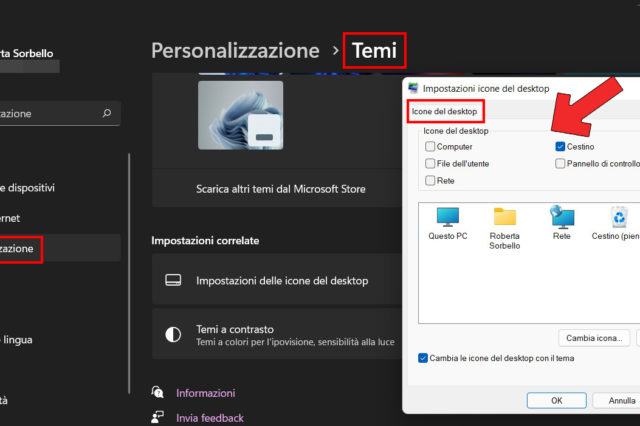Viewport: 640px width, 426px height.
Task: Click the Cambia icona... button
Action: pyautogui.click(x=594, y=338)
